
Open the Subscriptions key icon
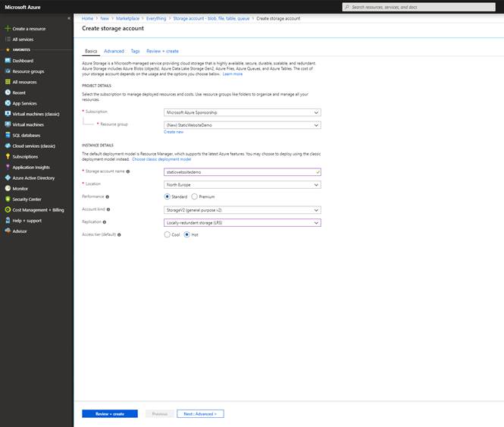click(8, 156)
